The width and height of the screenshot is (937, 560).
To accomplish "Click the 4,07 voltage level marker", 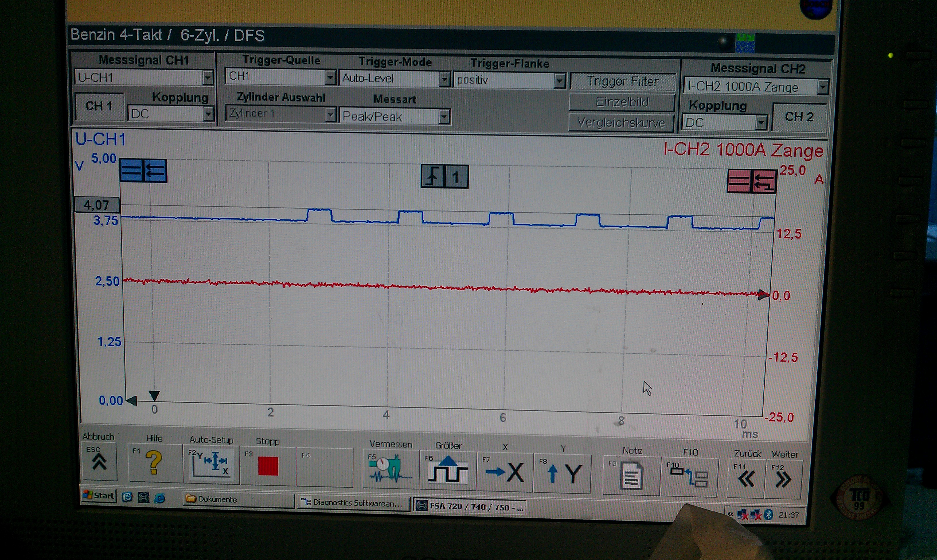I will [97, 205].
